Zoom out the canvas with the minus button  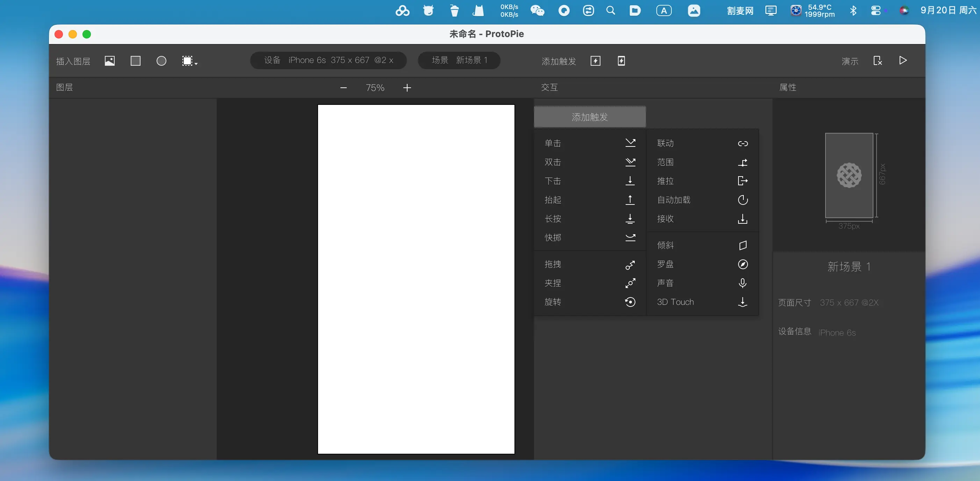point(343,88)
